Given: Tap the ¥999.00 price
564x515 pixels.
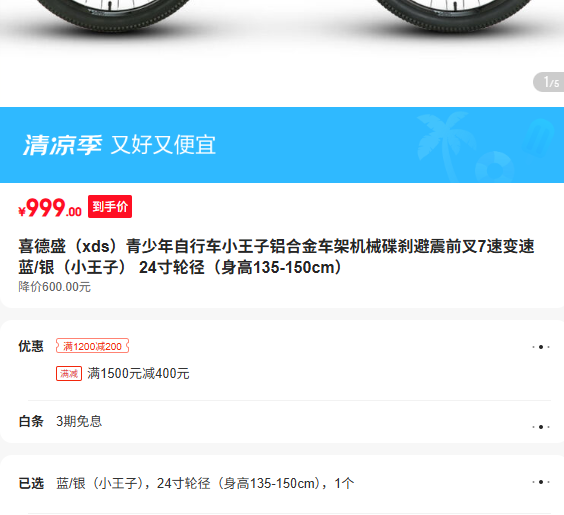Looking at the screenshot, I should (50, 208).
